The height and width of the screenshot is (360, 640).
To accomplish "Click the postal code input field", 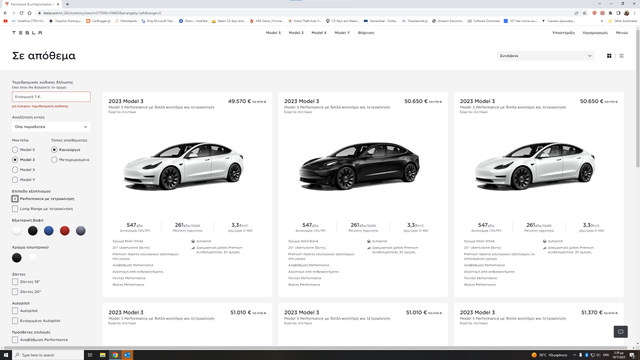I will pyautogui.click(x=51, y=97).
